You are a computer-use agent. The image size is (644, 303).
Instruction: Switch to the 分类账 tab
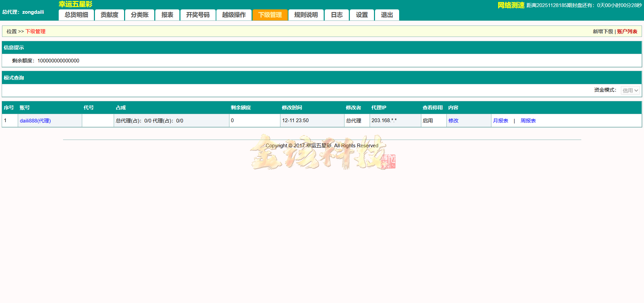pos(140,15)
